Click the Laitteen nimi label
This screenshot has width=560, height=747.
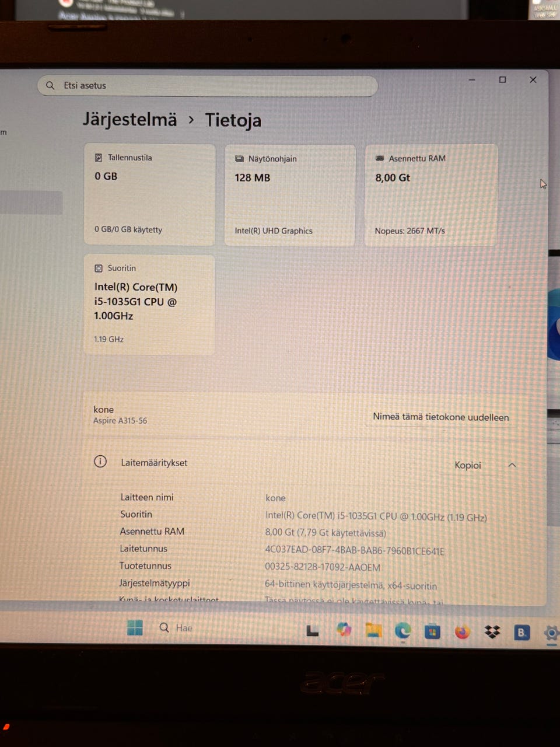coord(147,497)
